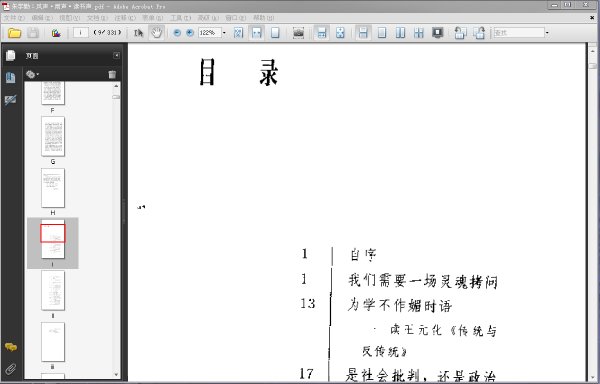This screenshot has height=384, width=600.
Task: Click the Fit Page icon
Action: [275, 33]
